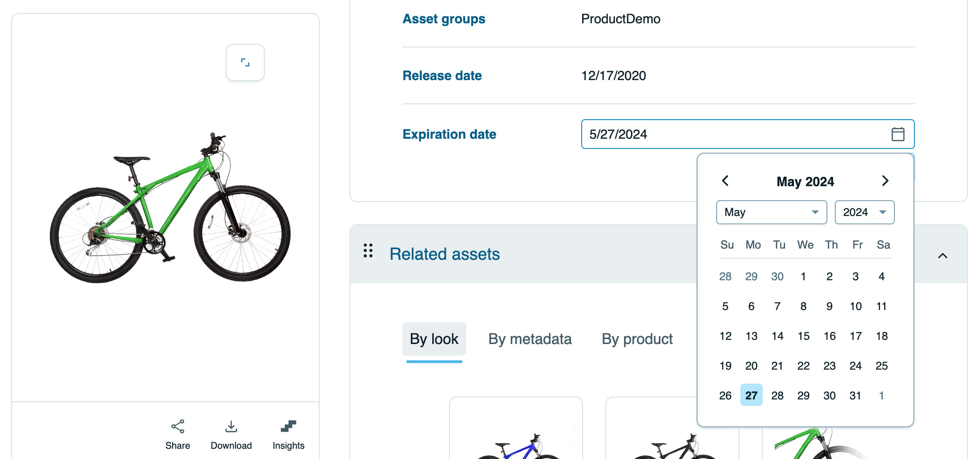Select the By look tab
The height and width of the screenshot is (459, 980).
(x=434, y=339)
